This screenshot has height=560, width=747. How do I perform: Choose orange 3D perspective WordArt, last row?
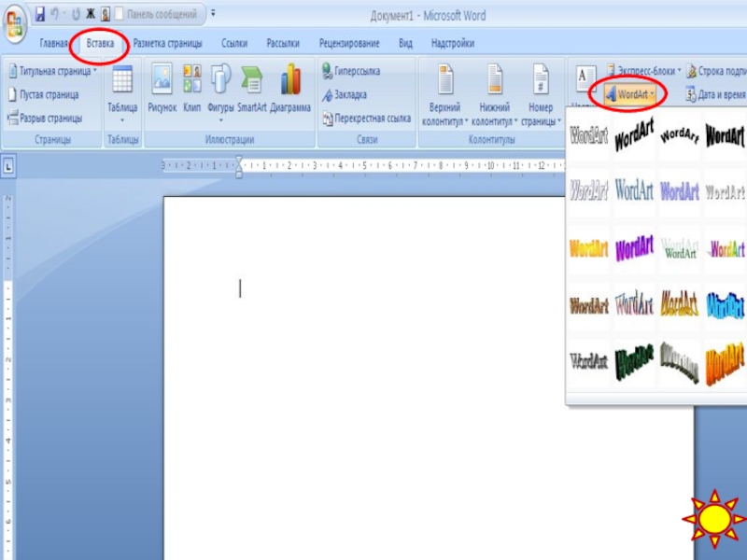click(725, 362)
